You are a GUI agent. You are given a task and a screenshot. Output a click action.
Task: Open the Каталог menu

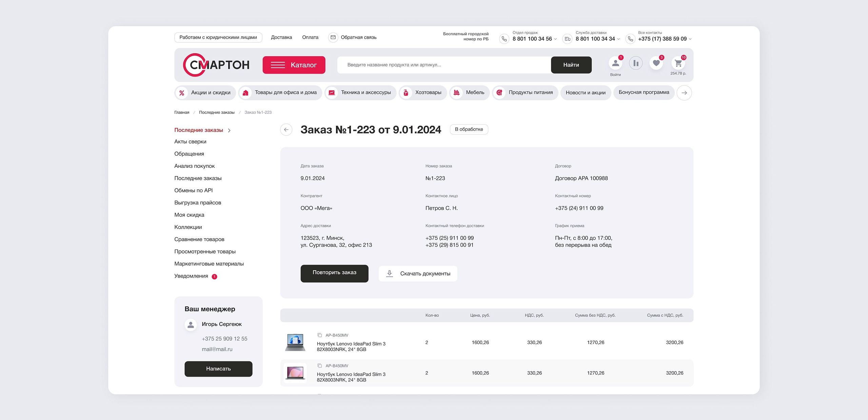pyautogui.click(x=294, y=65)
